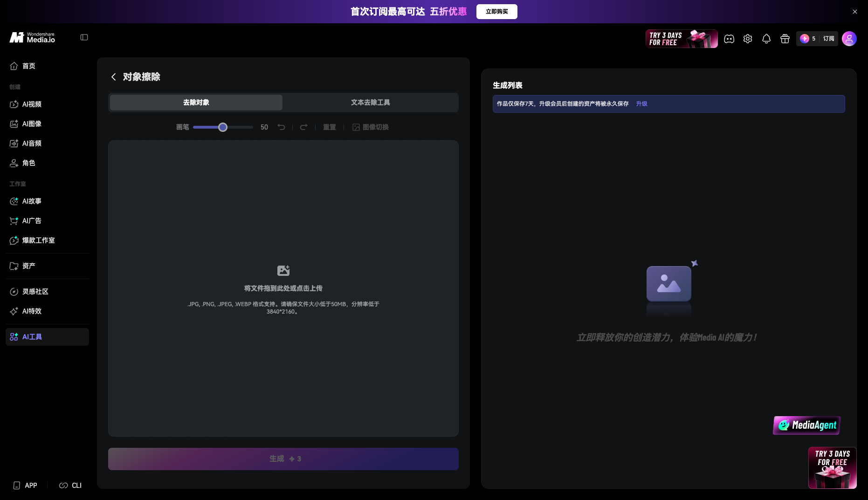
Task: Open AI图像 in the sidebar
Action: tap(47, 123)
